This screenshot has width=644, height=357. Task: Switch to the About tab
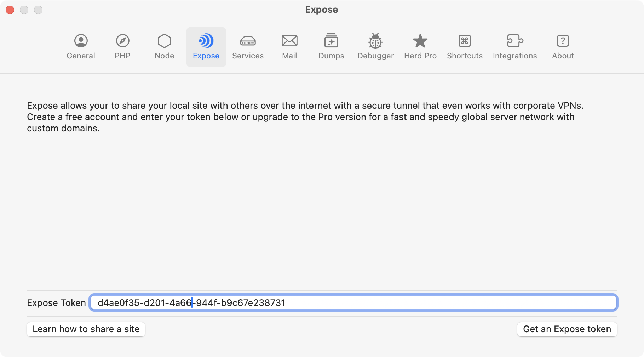click(x=563, y=41)
